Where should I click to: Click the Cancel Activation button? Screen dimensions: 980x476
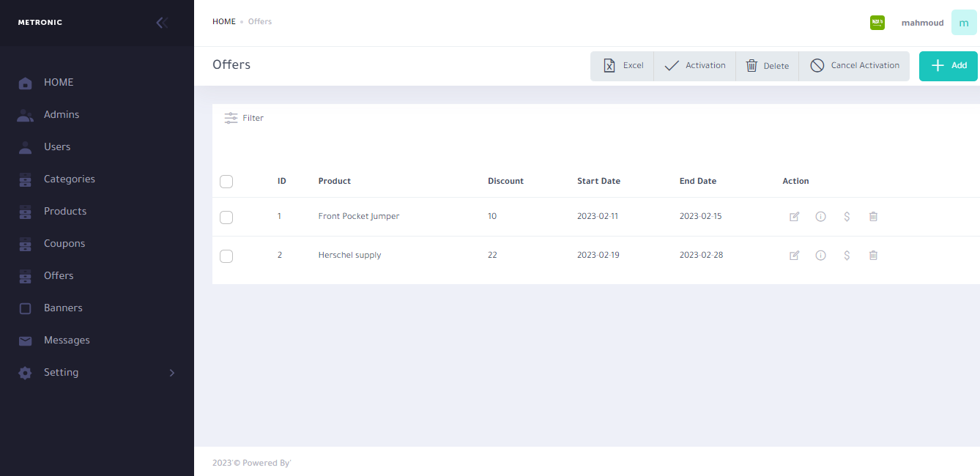(x=854, y=66)
